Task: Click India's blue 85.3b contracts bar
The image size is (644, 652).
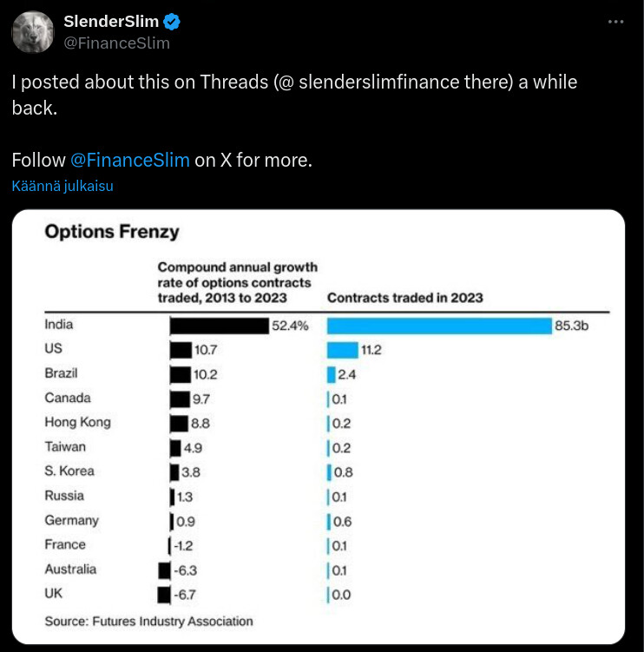Action: 439,326
